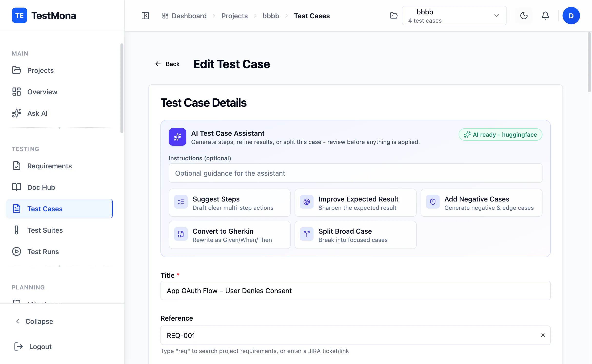Screen dimensions: 592x364
Task: Click the folder icon beside project selector
Action: tap(394, 16)
